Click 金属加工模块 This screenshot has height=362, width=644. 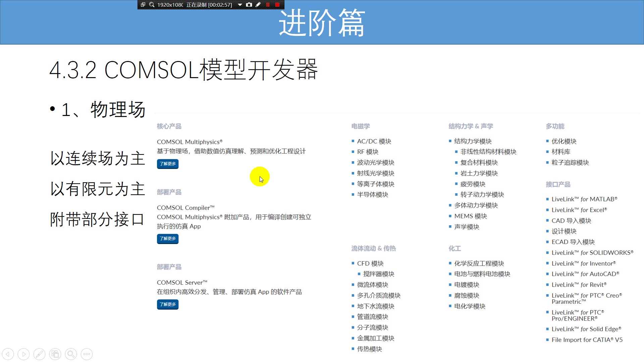376,338
